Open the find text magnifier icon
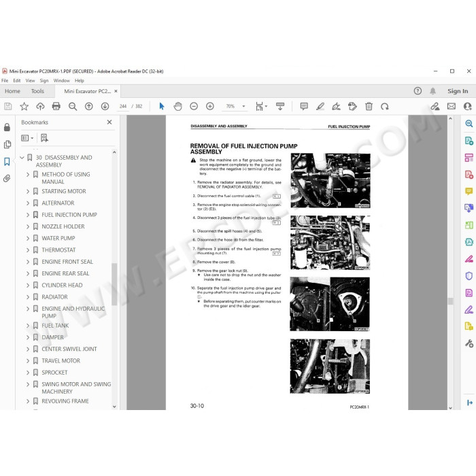Image resolution: width=476 pixels, height=476 pixels. (x=73, y=106)
